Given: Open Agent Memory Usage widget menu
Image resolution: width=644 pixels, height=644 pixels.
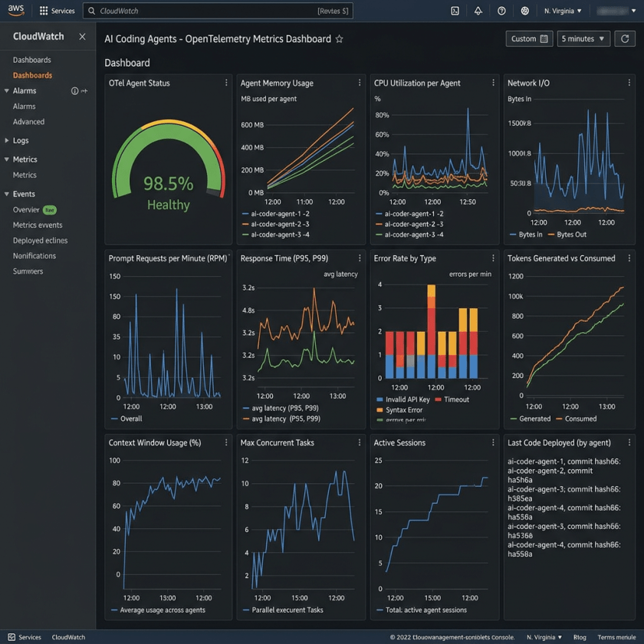Looking at the screenshot, I should click(360, 83).
